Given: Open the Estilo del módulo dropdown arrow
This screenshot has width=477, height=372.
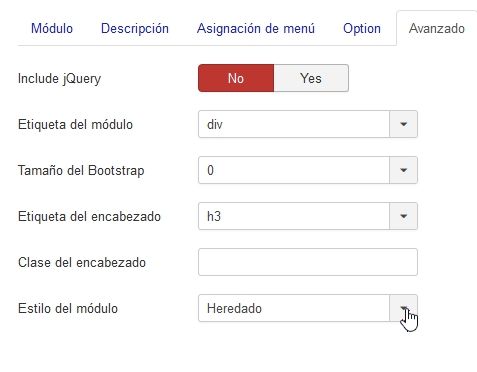Looking at the screenshot, I should point(403,308).
